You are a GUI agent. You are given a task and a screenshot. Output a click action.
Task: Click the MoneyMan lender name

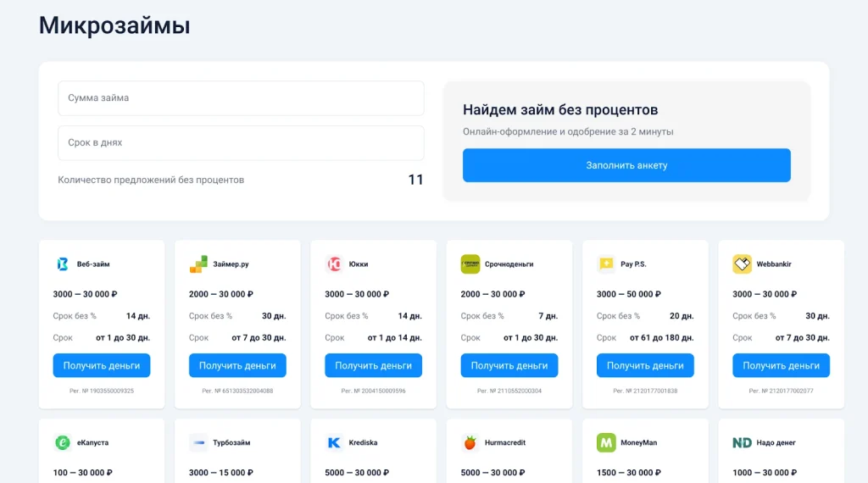[639, 442]
